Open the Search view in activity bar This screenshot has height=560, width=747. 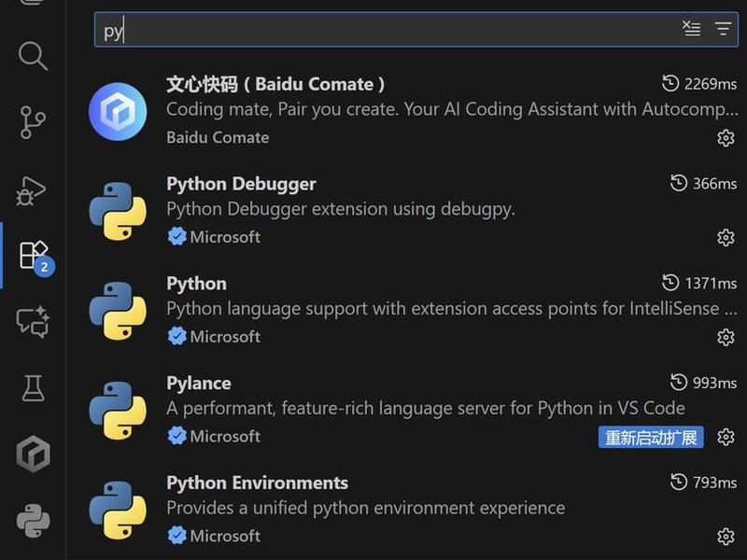pyautogui.click(x=33, y=56)
